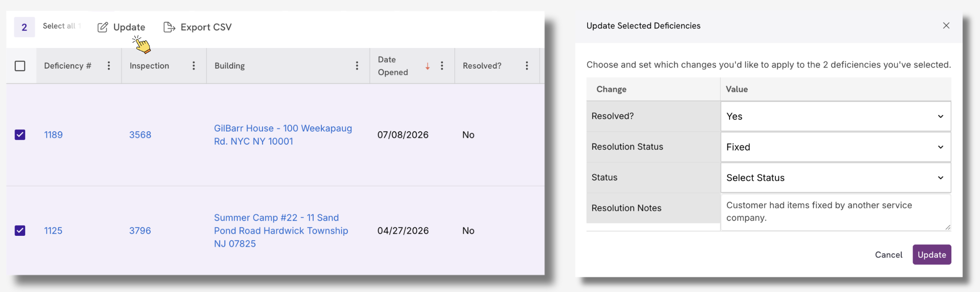This screenshot has height=292, width=980.
Task: Uncheck the deficiency 1189 row checkbox
Action: (20, 135)
